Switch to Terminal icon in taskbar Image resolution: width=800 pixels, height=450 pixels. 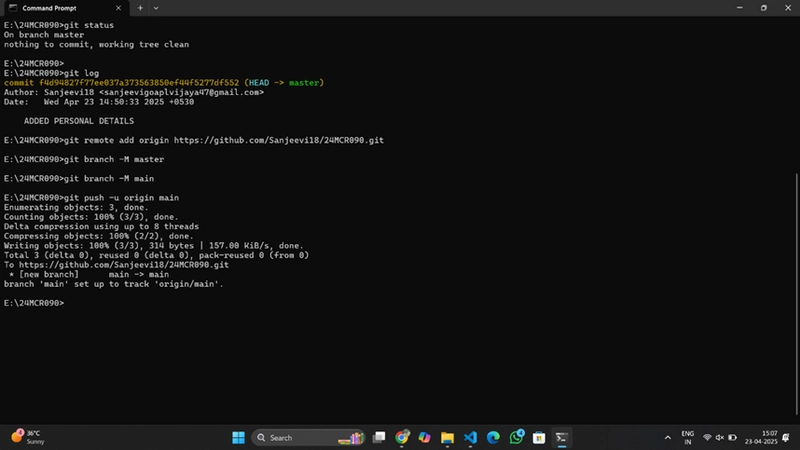562,438
